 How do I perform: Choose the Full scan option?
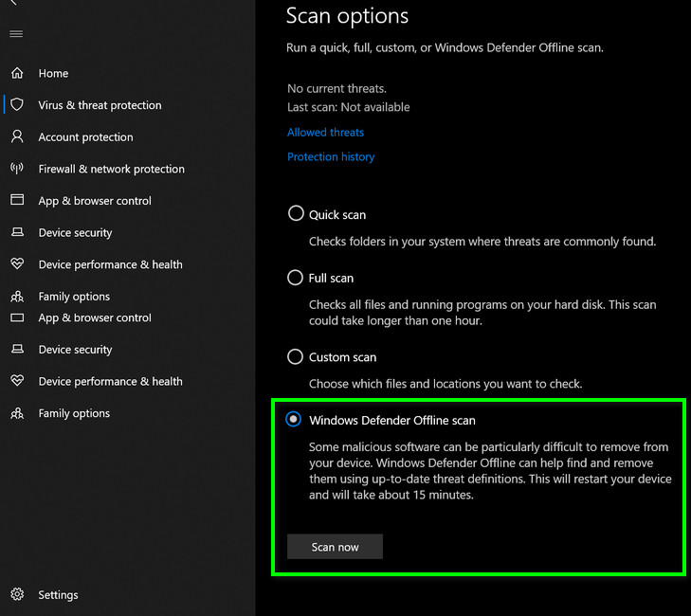tap(296, 278)
